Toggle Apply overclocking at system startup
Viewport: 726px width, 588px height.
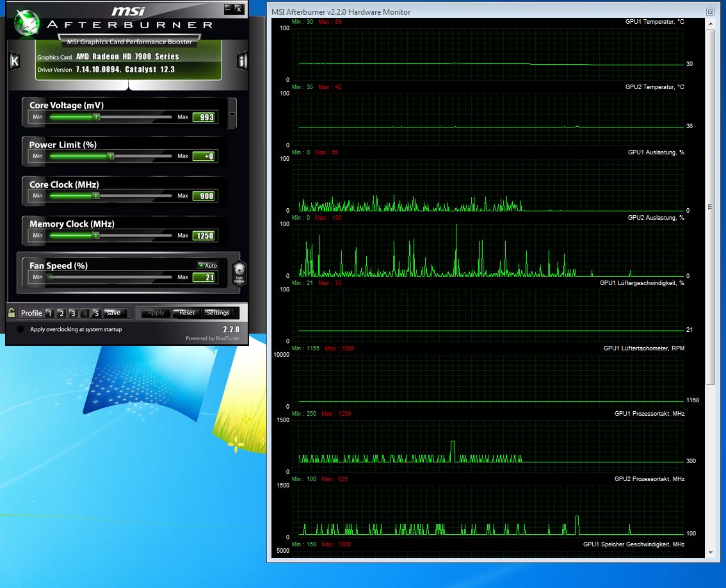tap(20, 329)
